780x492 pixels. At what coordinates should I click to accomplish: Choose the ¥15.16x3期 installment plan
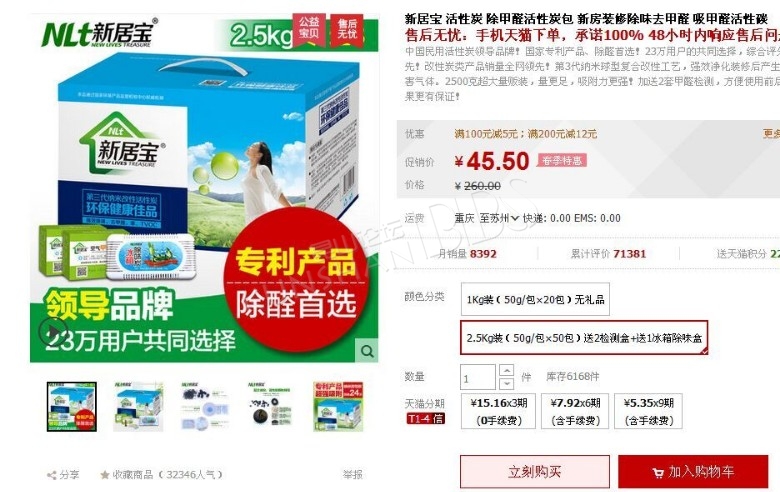(x=498, y=411)
